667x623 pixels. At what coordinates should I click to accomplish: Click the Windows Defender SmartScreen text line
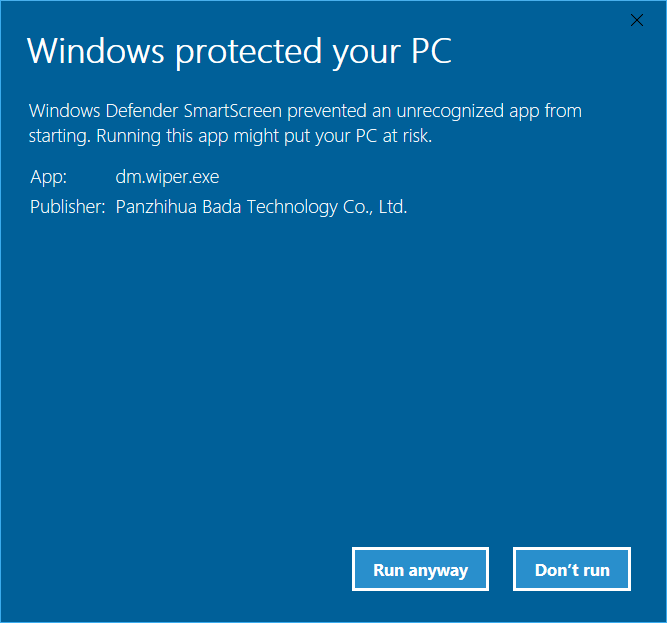(x=305, y=111)
